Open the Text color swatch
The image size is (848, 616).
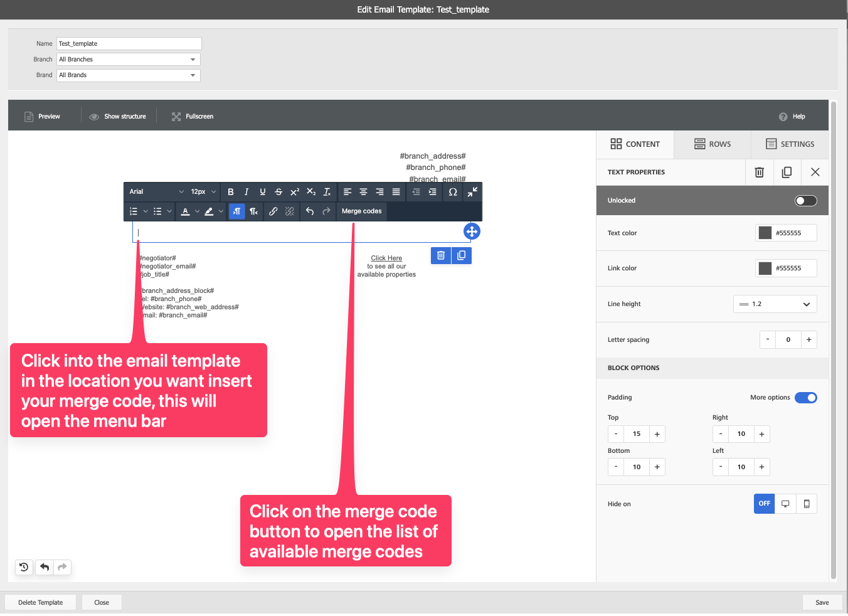(765, 233)
